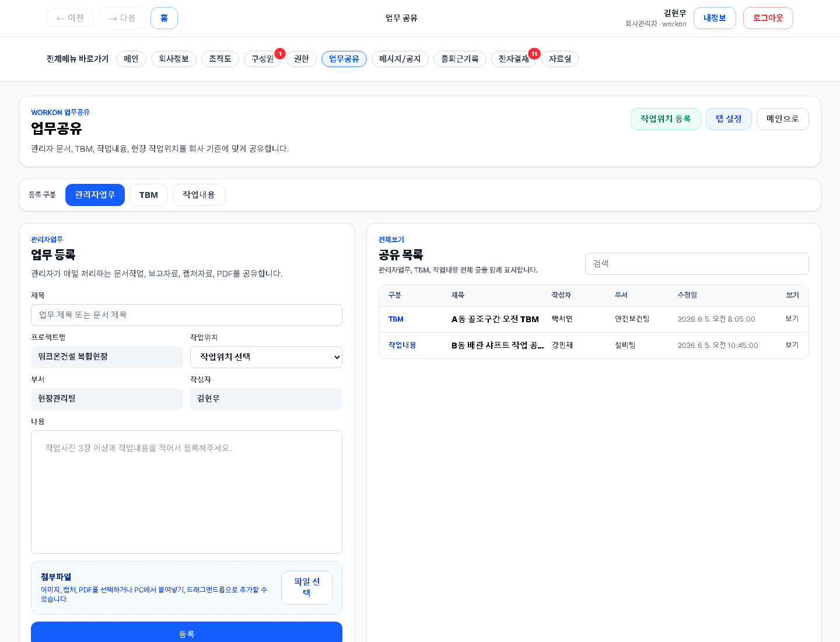This screenshot has height=642, width=840.
Task: Open 탭 설정 settings
Action: coord(729,119)
